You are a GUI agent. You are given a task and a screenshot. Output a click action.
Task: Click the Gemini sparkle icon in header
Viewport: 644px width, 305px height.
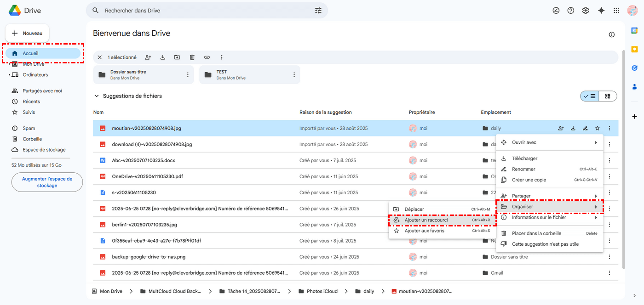(x=601, y=11)
